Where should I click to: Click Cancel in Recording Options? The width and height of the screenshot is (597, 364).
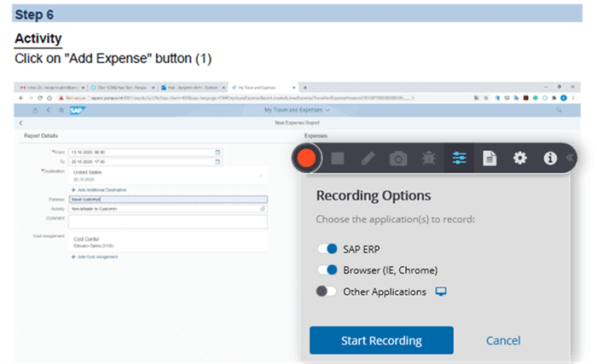click(503, 340)
